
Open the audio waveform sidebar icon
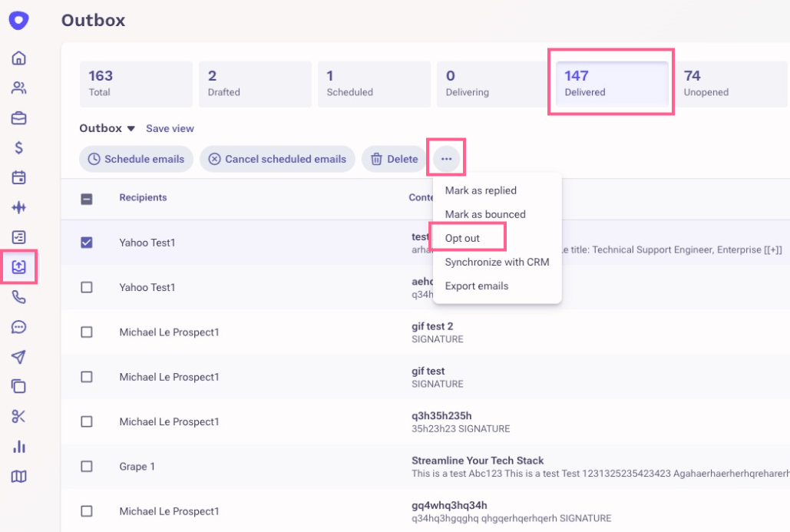[18, 207]
